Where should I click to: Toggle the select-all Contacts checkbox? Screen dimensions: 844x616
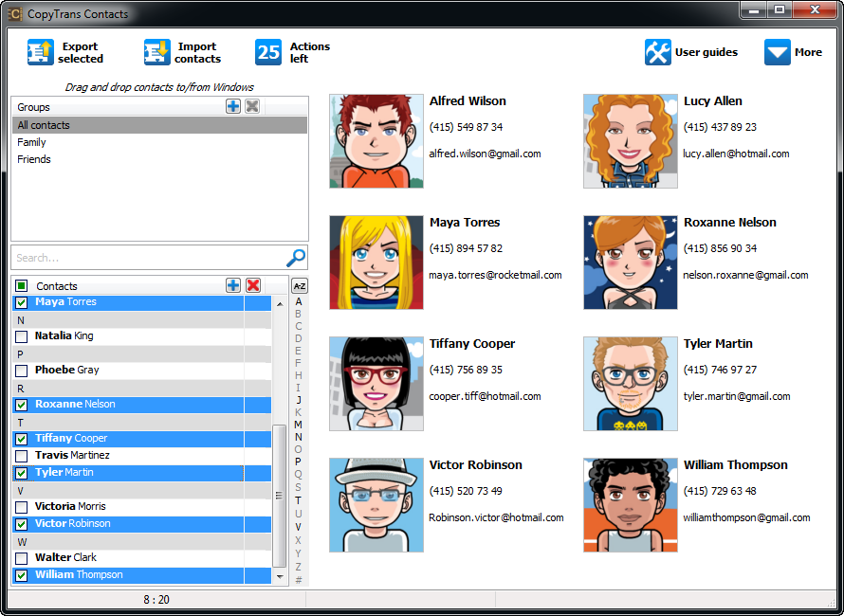[x=22, y=285]
